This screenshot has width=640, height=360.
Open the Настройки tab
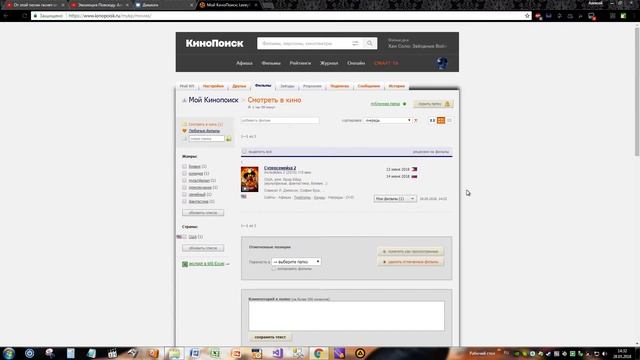click(213, 86)
